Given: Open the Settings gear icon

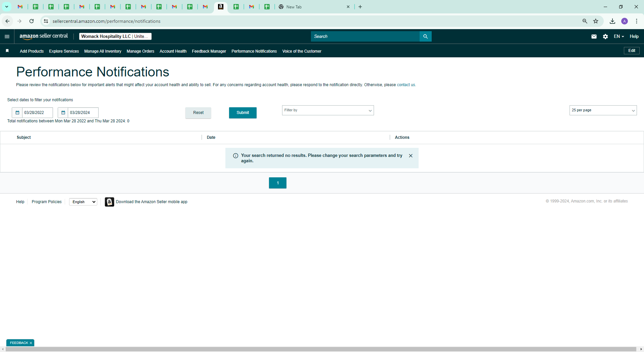Looking at the screenshot, I should (605, 37).
